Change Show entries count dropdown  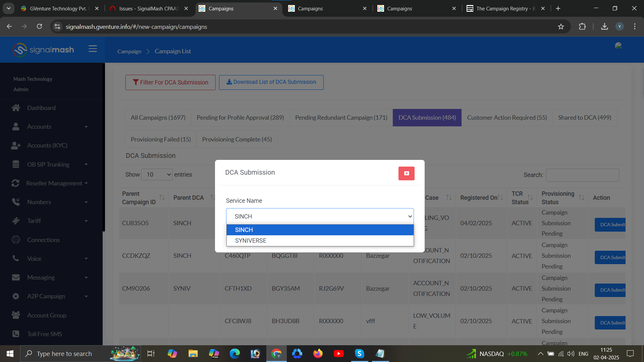tap(157, 175)
